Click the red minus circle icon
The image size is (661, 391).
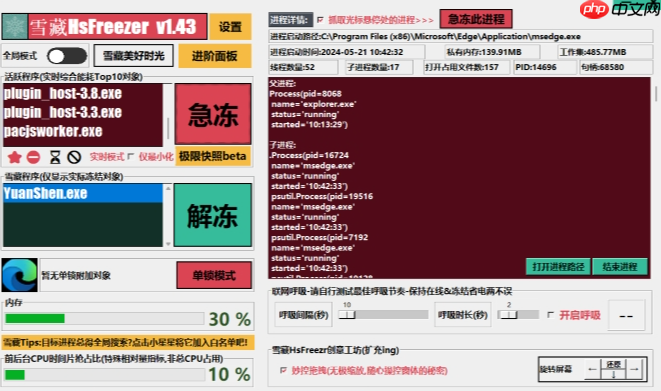[x=33, y=157]
